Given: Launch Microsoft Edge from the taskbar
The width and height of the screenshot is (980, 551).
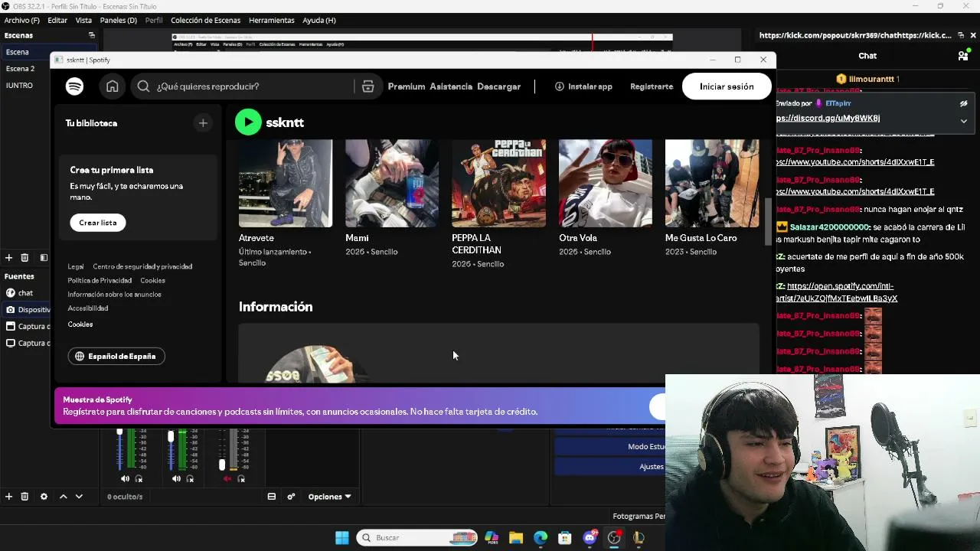Looking at the screenshot, I should 541,538.
